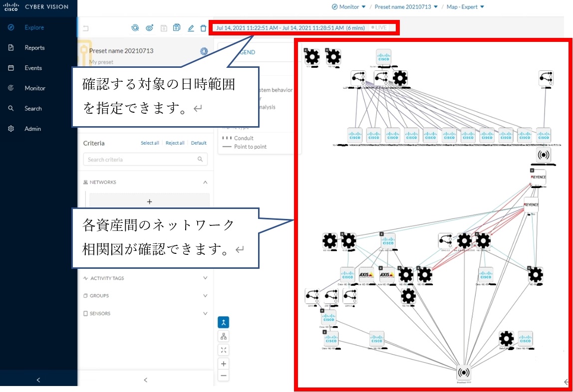The width and height of the screenshot is (573, 392).
Task: Click the round badge icon beside preset name
Action: (204, 51)
